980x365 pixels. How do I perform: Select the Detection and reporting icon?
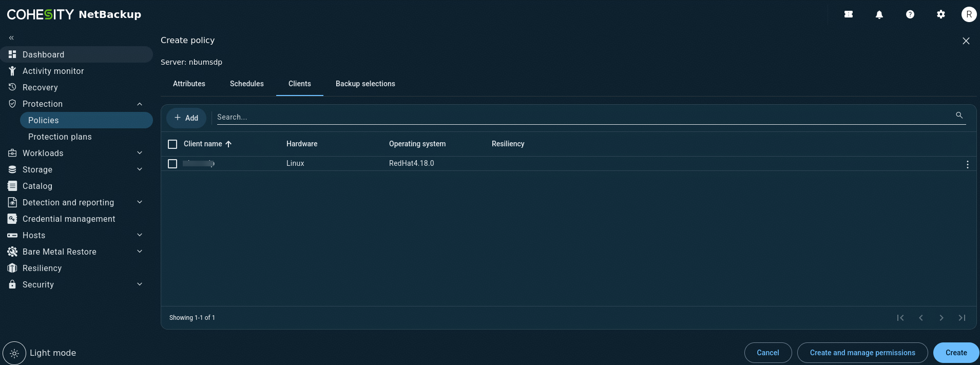tap(12, 202)
